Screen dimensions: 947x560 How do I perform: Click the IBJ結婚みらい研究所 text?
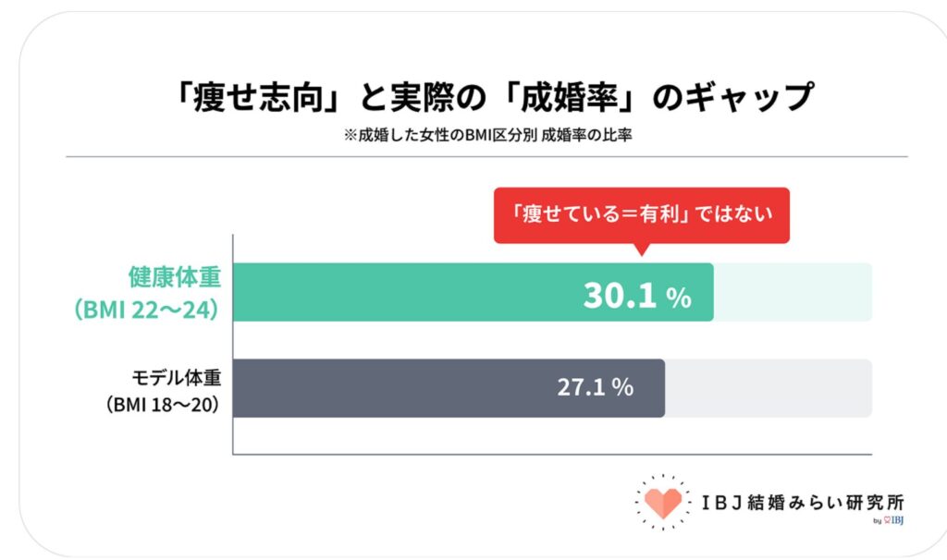pyautogui.click(x=803, y=502)
